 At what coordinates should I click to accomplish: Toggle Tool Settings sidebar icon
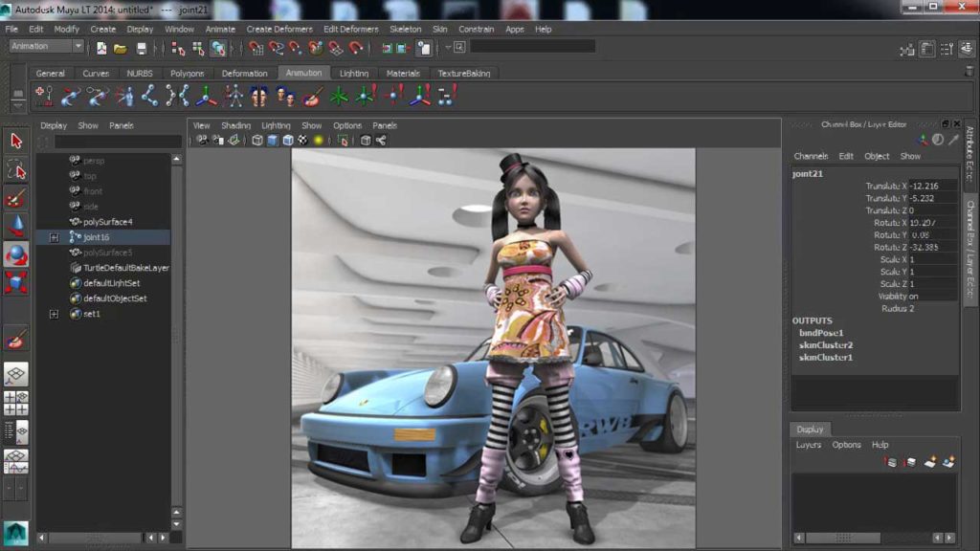[x=947, y=49]
